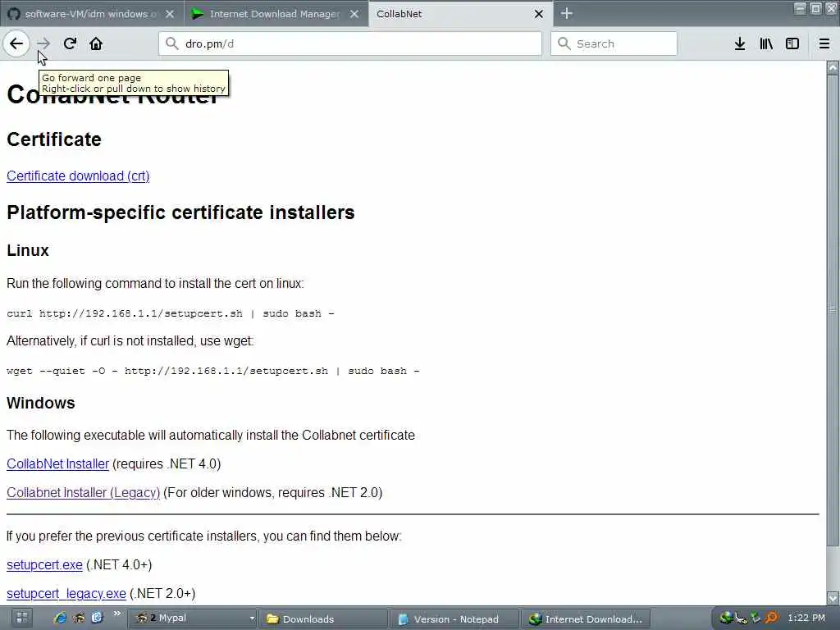
Task: Open Downloads folder taskbar button
Action: pos(323,619)
